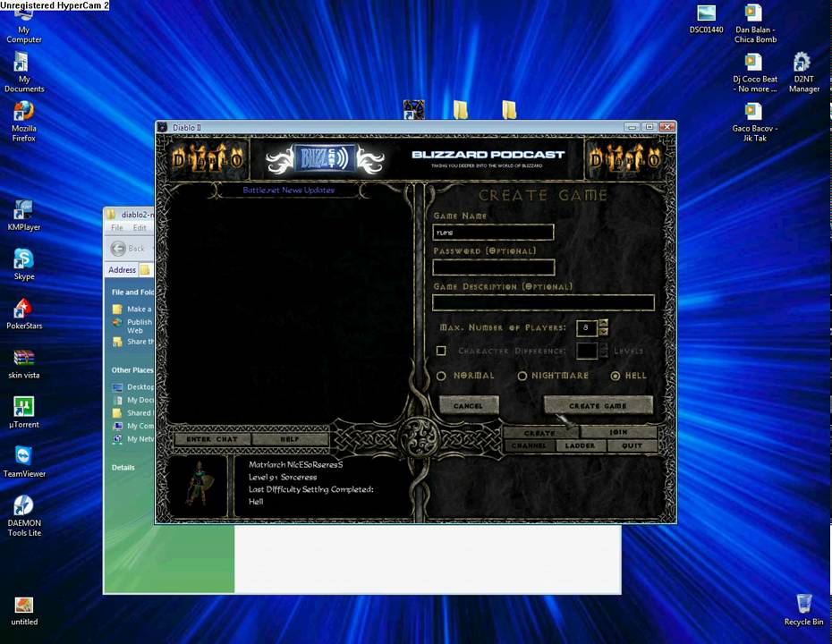Collapse the Other Places section
Viewport: 832px width, 644px height.
[132, 369]
